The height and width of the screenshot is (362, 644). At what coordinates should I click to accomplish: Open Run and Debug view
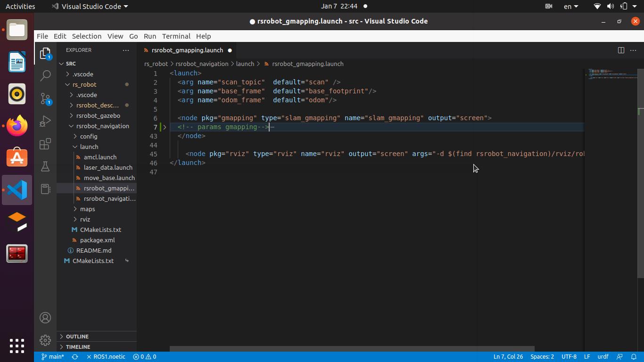(x=45, y=121)
